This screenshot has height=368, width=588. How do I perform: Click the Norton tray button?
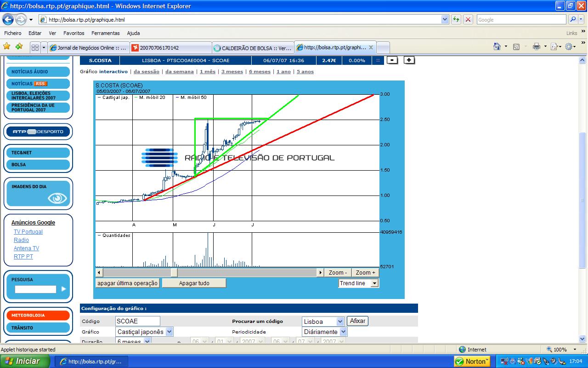[x=472, y=361]
